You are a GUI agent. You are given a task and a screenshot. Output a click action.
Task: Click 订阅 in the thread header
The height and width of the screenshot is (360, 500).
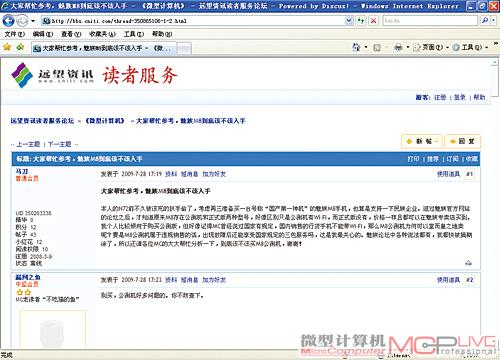(x=452, y=159)
